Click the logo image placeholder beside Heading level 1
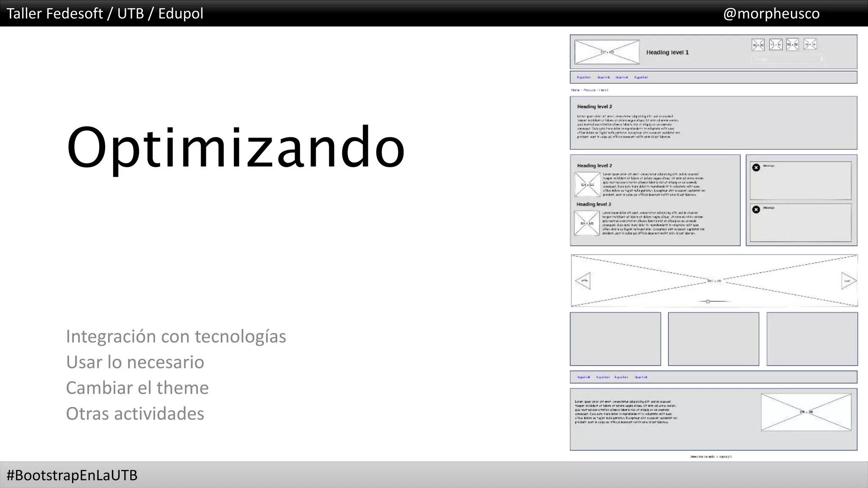The height and width of the screenshot is (488, 868). (x=607, y=52)
